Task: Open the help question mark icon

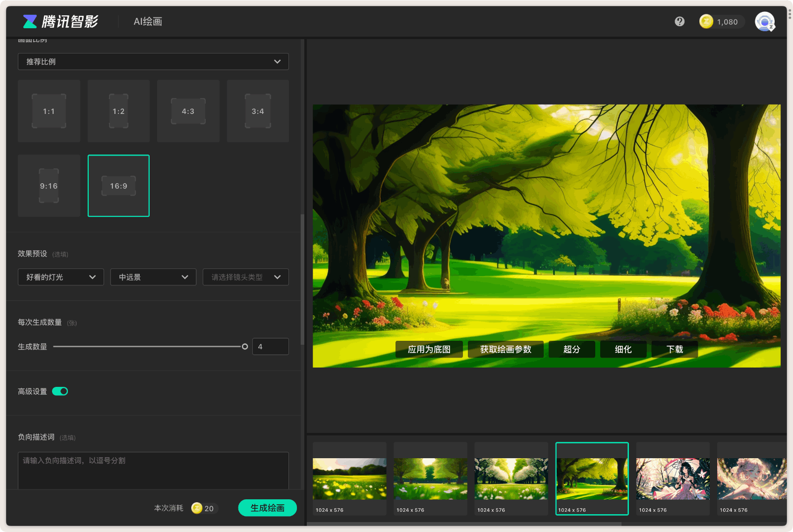Action: 680,21
